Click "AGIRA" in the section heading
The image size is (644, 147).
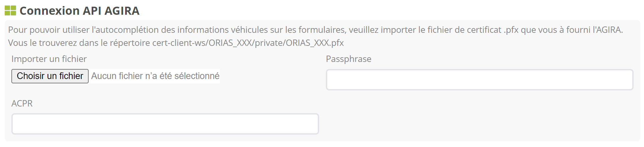coord(122,11)
